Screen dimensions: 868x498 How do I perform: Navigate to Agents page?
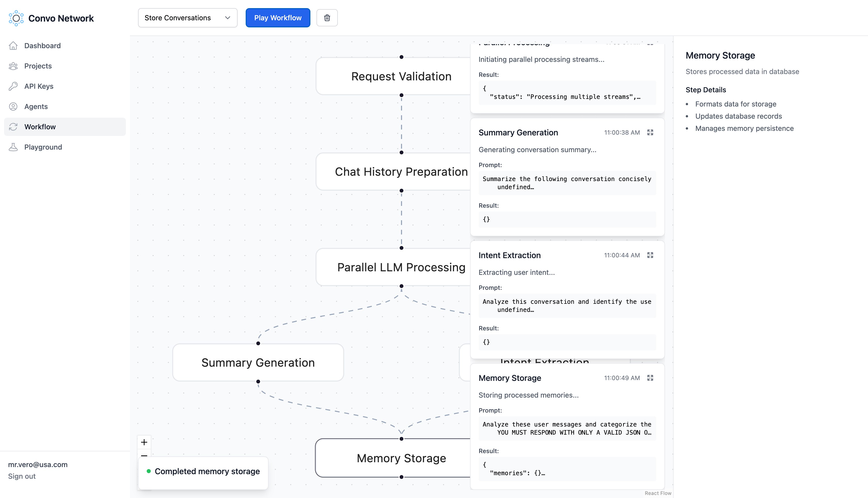(x=65, y=106)
